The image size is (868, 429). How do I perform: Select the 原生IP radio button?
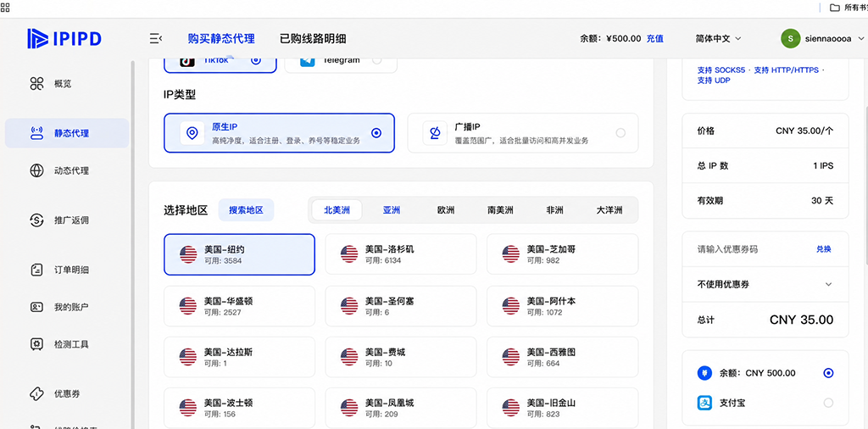(376, 133)
